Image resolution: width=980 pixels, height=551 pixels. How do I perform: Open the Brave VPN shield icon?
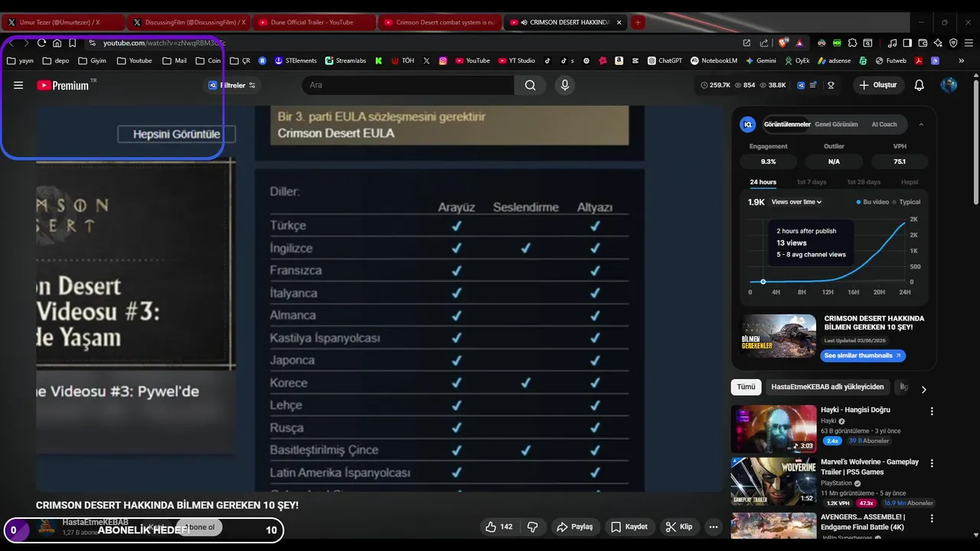(953, 43)
